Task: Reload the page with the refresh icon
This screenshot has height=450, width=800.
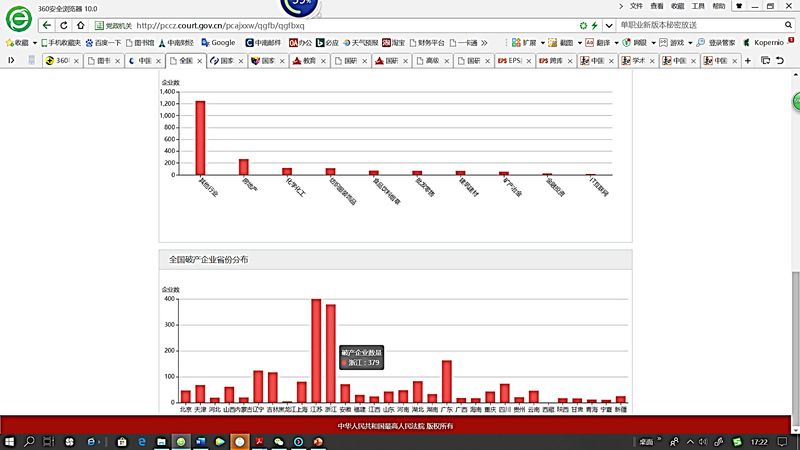Action: tap(64, 25)
